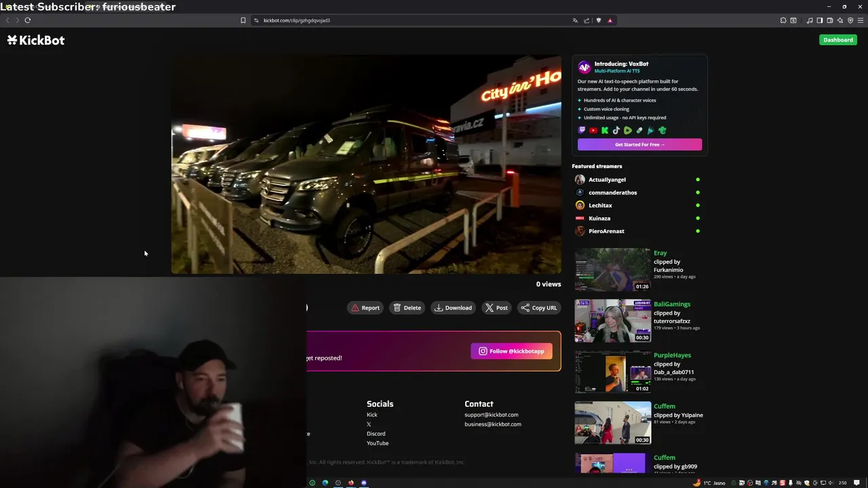868x488 pixels.
Task: Click the green Kick icon in VoxBot card
Action: [x=605, y=130]
